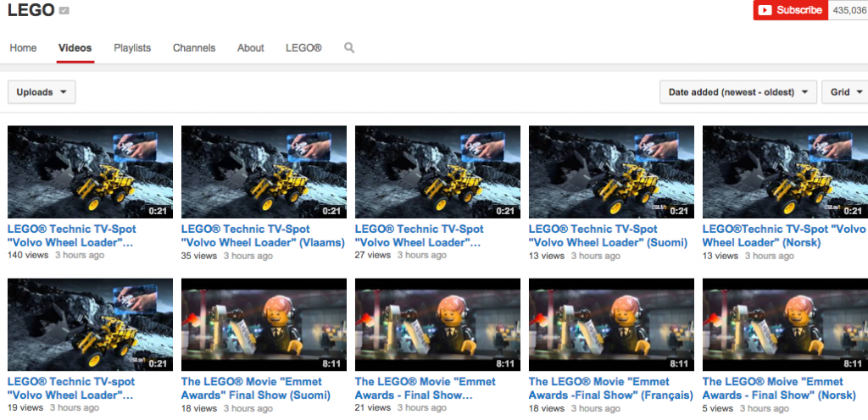Click the search magnifier icon in channel tabs
This screenshot has height=420, width=868.
(x=349, y=48)
